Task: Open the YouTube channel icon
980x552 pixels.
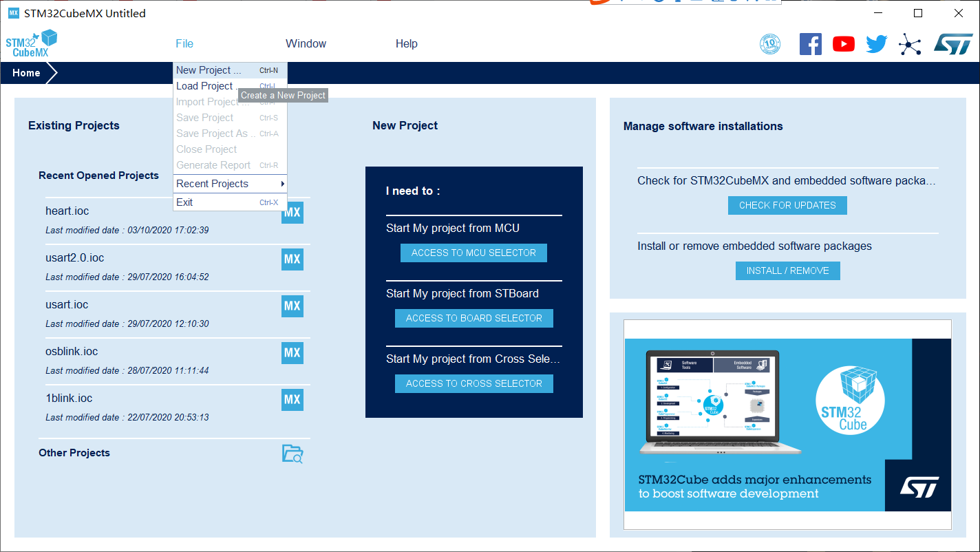Action: pyautogui.click(x=844, y=44)
